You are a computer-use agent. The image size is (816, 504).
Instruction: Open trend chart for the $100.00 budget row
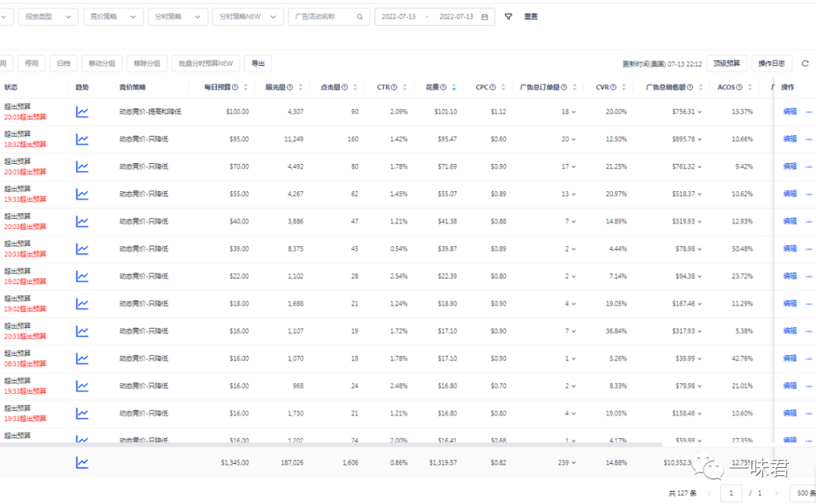82,112
